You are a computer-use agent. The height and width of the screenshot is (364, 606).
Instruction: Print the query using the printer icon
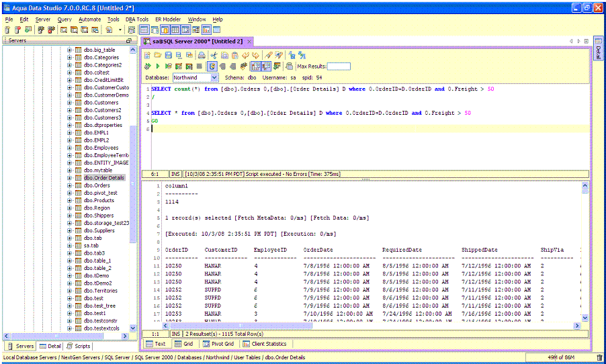tap(202, 55)
